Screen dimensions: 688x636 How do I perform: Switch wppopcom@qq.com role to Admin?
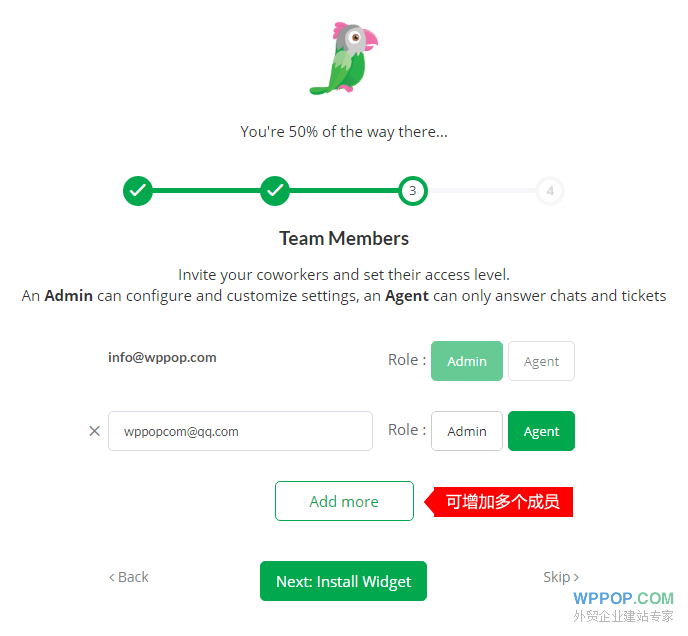pyautogui.click(x=466, y=431)
